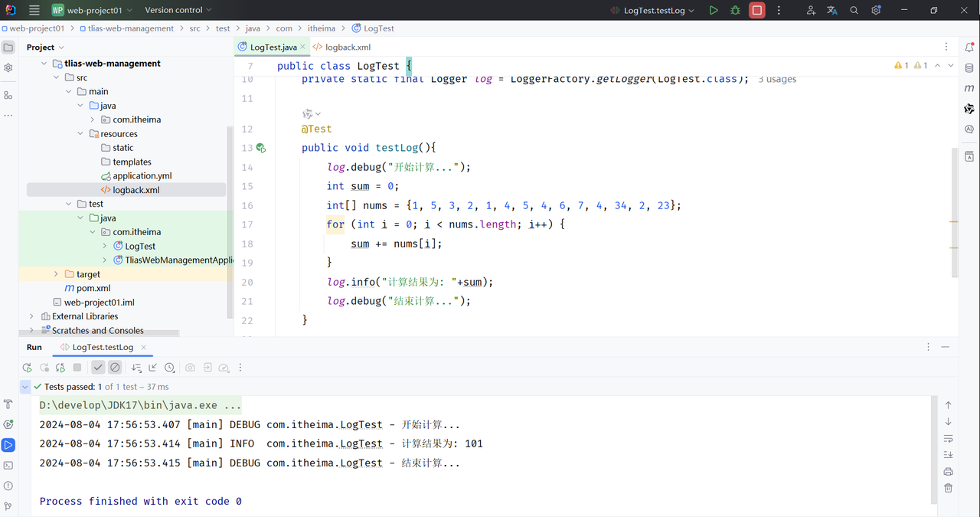This screenshot has width=980, height=517.
Task: Expand the target folder in project tree
Action: [56, 274]
